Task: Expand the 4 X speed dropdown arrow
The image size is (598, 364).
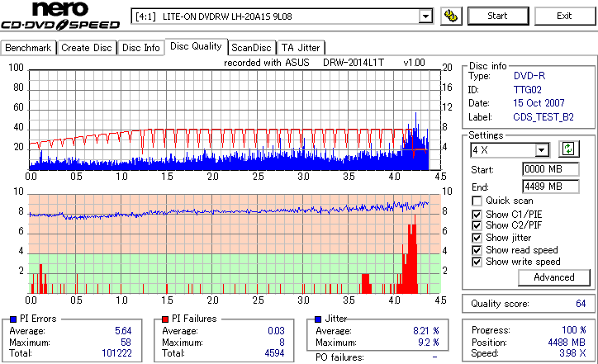Action: (x=541, y=150)
